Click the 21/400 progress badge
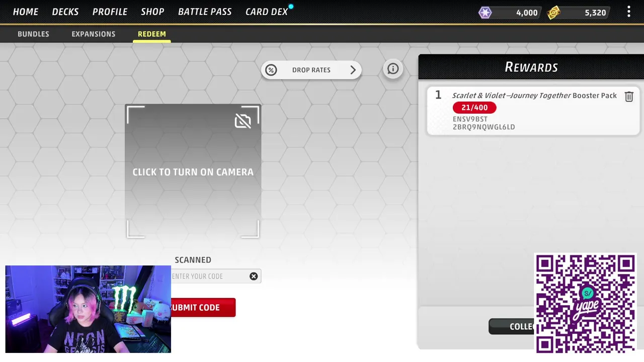 [x=474, y=108]
